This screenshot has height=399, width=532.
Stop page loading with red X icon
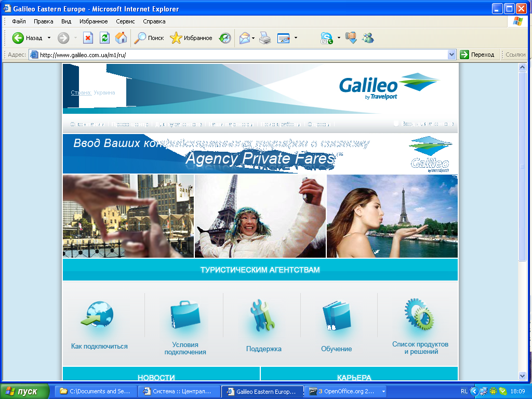[88, 37]
